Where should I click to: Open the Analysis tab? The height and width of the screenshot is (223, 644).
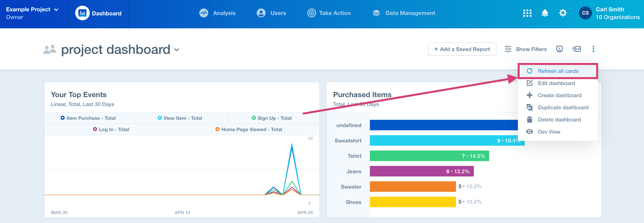(x=218, y=13)
